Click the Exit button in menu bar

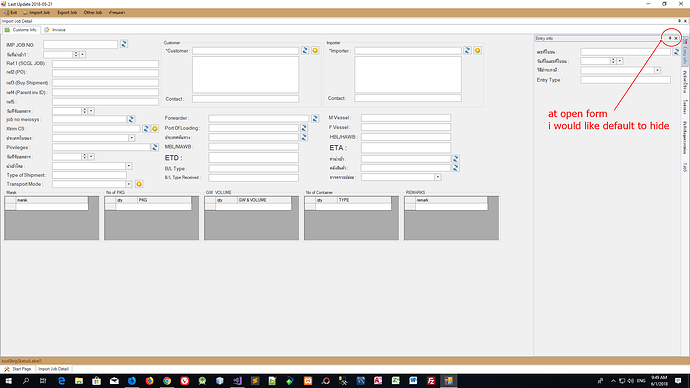(x=11, y=13)
